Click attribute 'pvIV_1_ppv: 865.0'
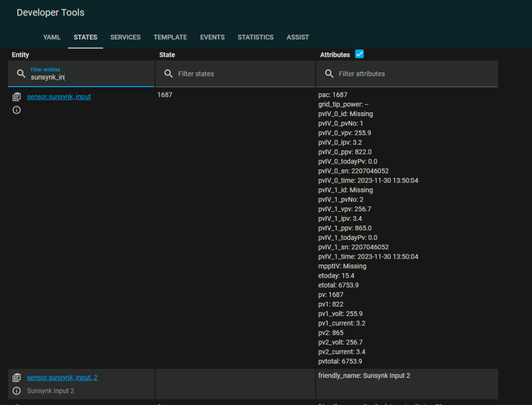 (x=345, y=228)
